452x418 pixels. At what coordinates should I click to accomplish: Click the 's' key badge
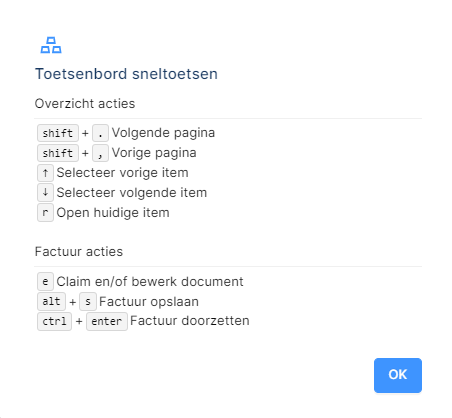coord(88,301)
